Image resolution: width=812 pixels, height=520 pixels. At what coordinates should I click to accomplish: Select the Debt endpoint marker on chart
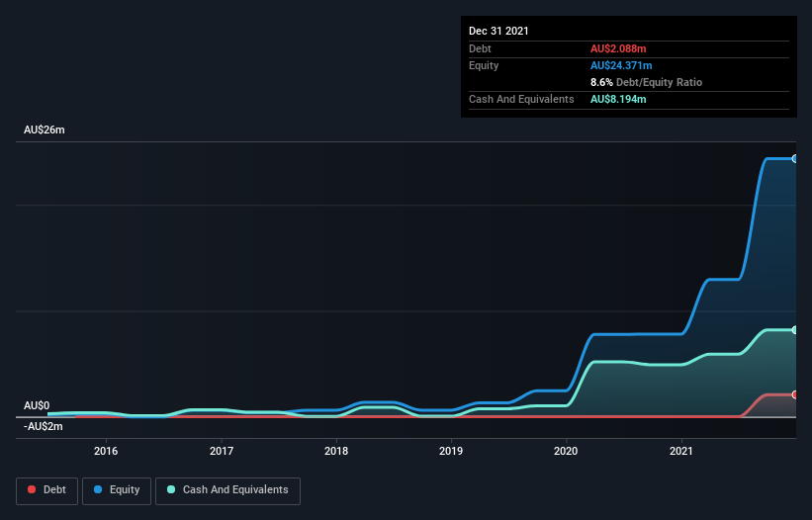point(795,394)
